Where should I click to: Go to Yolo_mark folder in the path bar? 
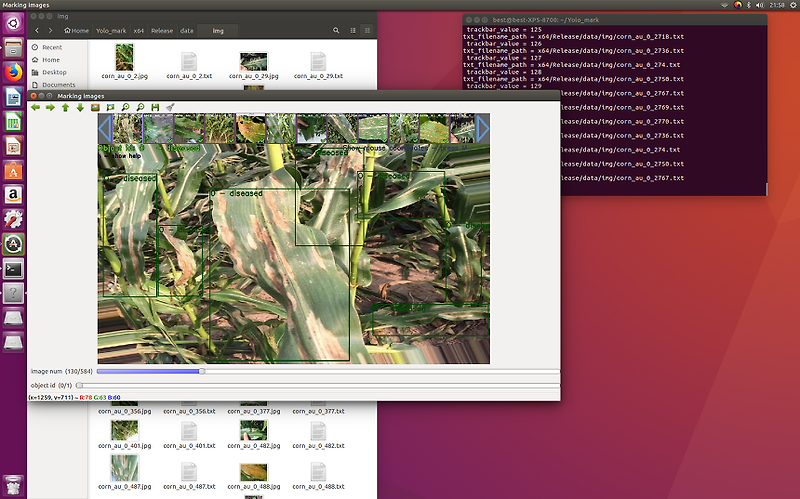coord(111,31)
